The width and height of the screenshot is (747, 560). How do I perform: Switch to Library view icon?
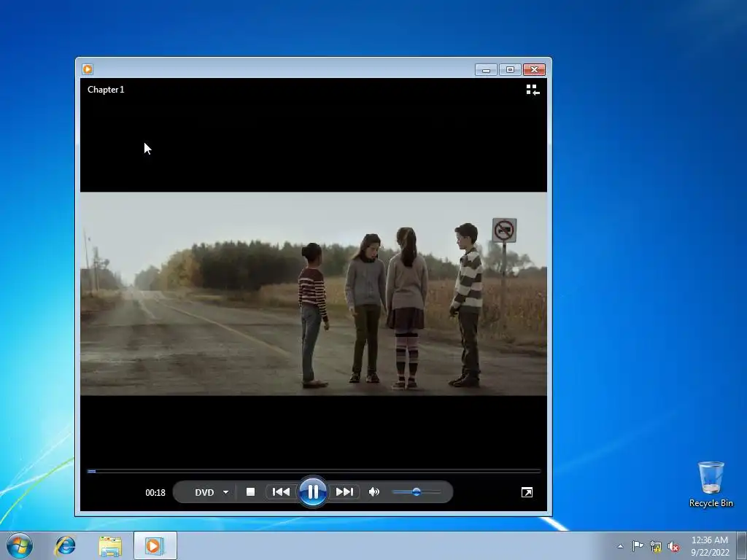[x=533, y=90]
